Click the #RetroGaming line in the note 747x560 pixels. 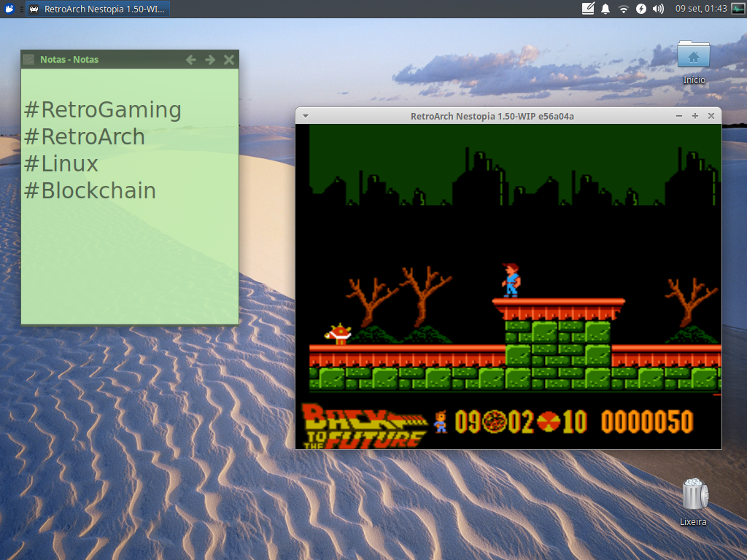[102, 110]
